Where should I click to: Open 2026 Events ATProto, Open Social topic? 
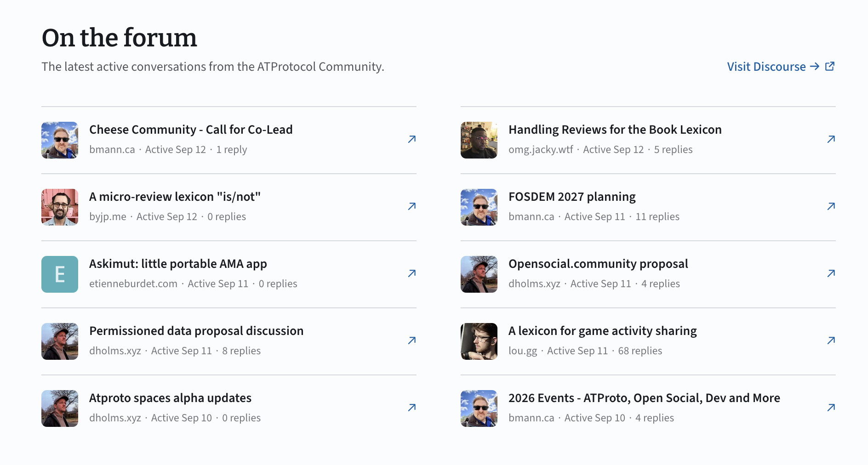pyautogui.click(x=644, y=398)
